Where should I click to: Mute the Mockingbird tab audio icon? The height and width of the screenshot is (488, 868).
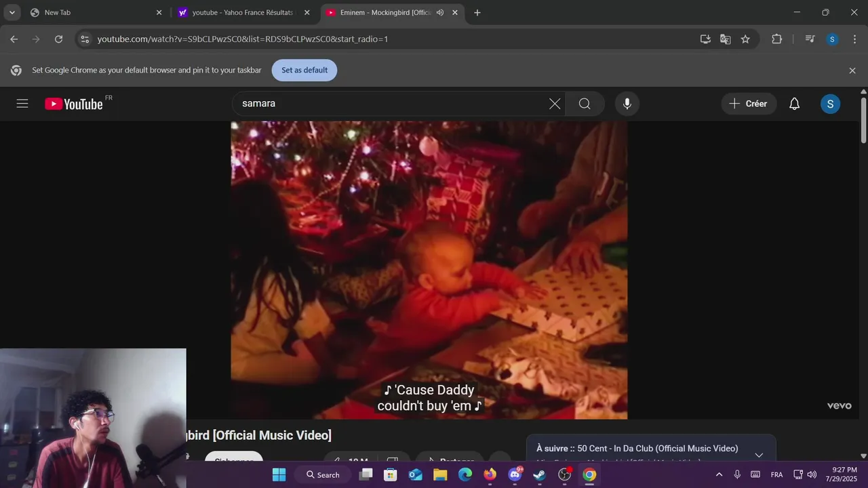[440, 12]
